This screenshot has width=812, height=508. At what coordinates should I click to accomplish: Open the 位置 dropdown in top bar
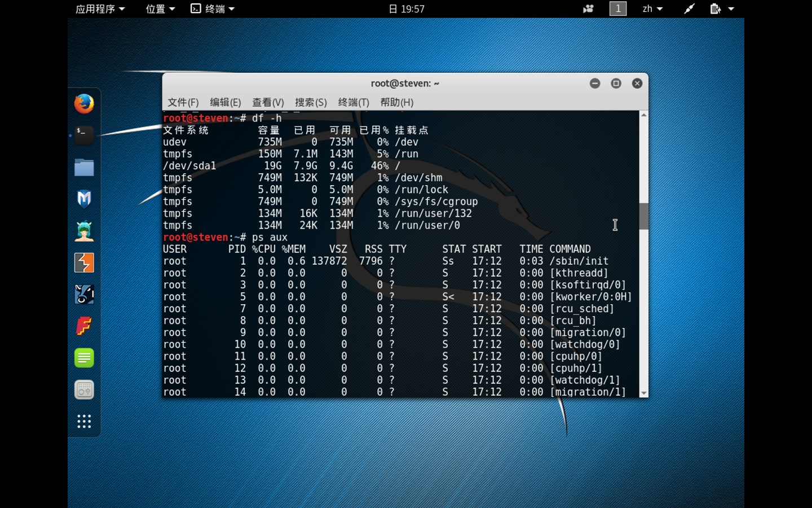pos(160,8)
